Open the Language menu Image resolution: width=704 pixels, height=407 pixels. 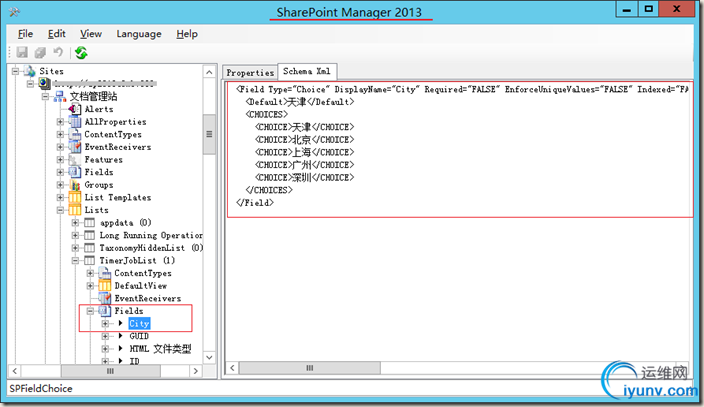138,33
